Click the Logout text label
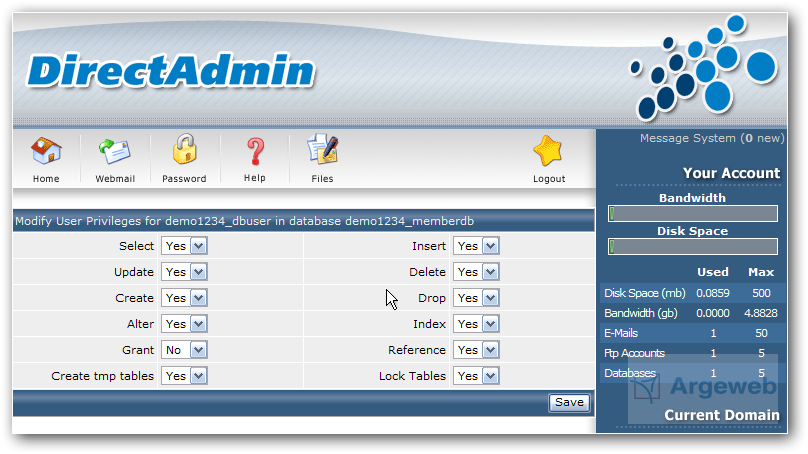This screenshot has width=808, height=454. [x=549, y=179]
